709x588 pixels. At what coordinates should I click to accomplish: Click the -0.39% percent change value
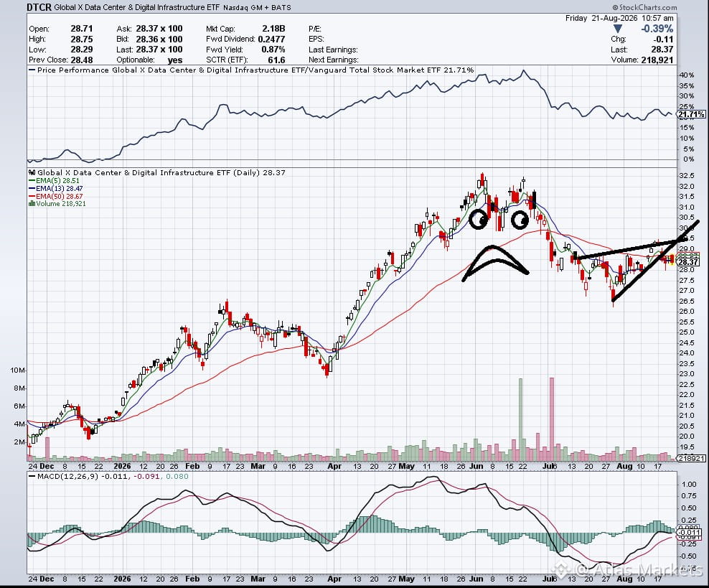tap(657, 29)
